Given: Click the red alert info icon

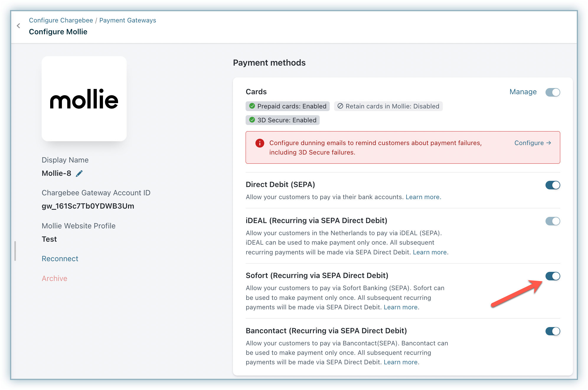Looking at the screenshot, I should (259, 143).
